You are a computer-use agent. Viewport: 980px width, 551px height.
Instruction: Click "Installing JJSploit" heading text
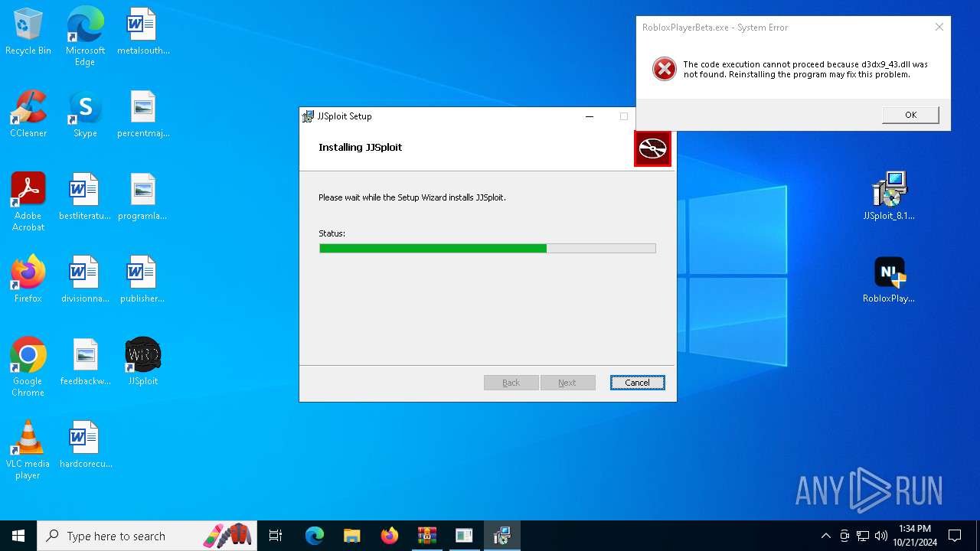click(x=360, y=147)
